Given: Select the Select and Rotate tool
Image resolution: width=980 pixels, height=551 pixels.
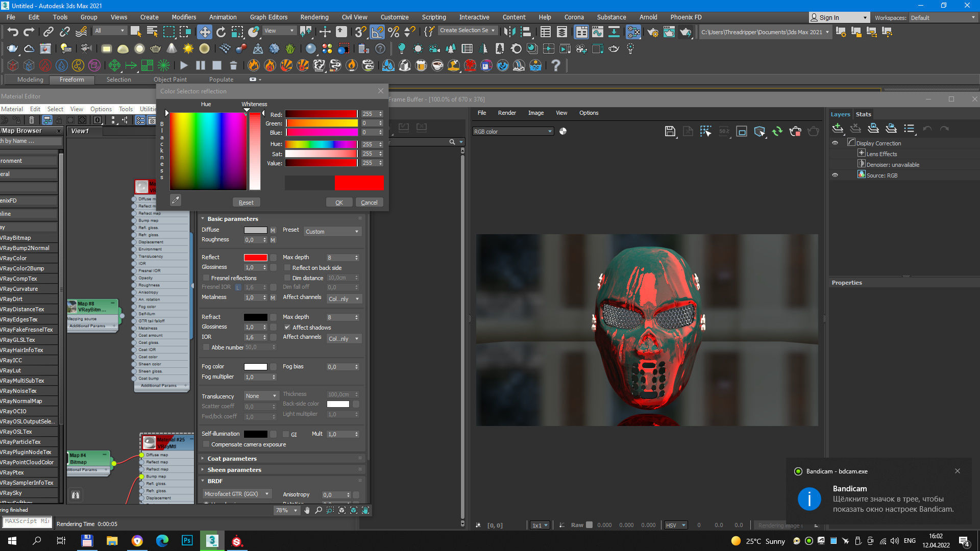Looking at the screenshot, I should [220, 32].
